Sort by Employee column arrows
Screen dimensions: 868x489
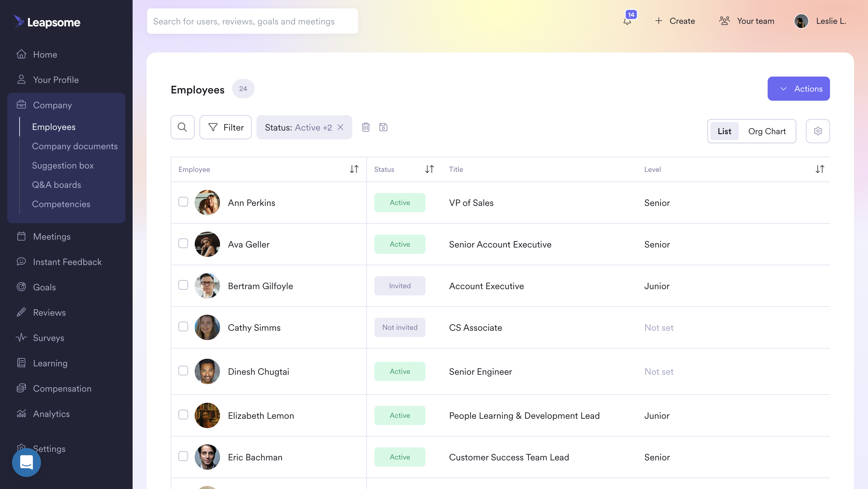tap(354, 169)
